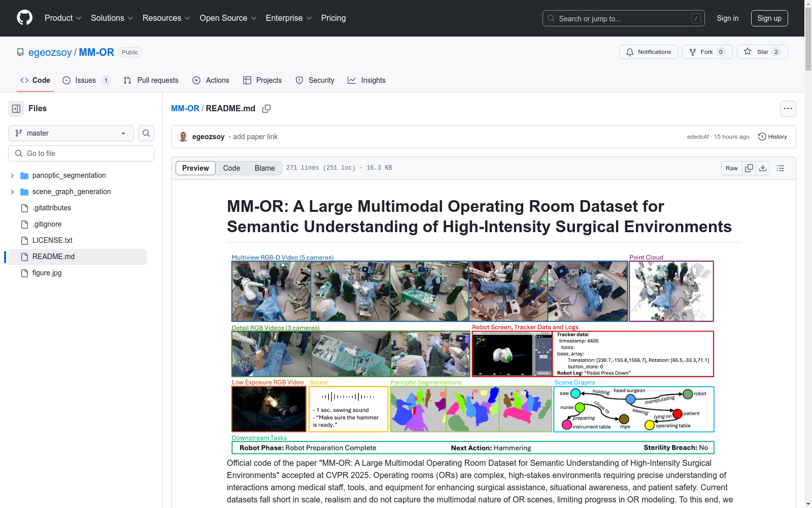Viewport: 812px width, 508px height.
Task: Switch to the Blame view
Action: 264,168
